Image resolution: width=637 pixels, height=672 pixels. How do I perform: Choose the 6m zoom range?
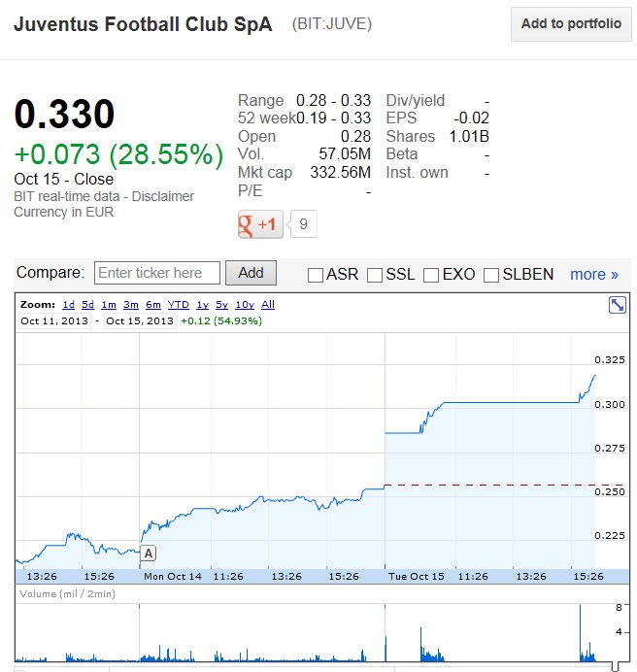point(153,305)
